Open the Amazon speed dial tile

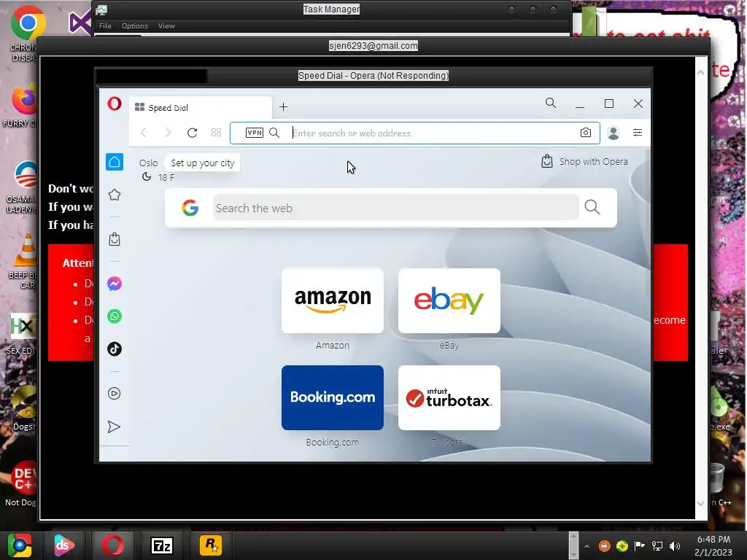click(x=333, y=301)
